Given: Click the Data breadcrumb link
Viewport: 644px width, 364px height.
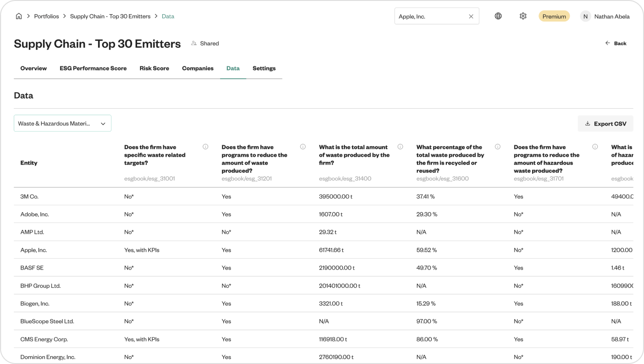Looking at the screenshot, I should tap(168, 16).
